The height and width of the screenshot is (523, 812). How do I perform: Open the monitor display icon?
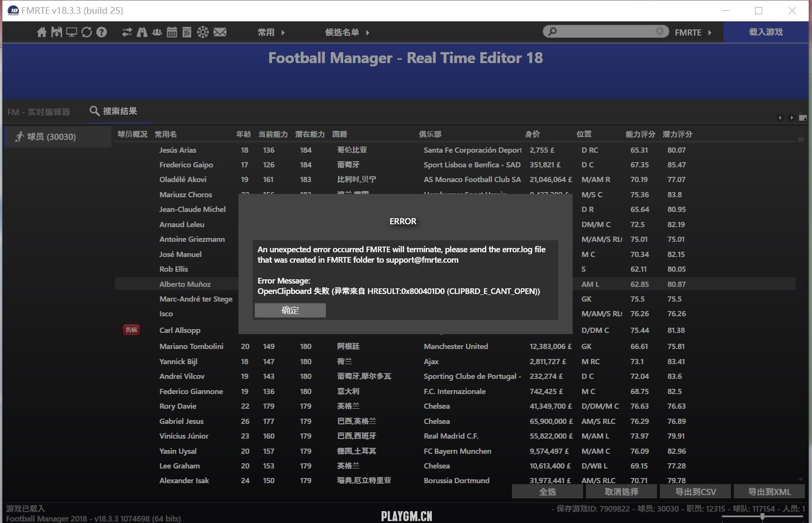click(72, 32)
